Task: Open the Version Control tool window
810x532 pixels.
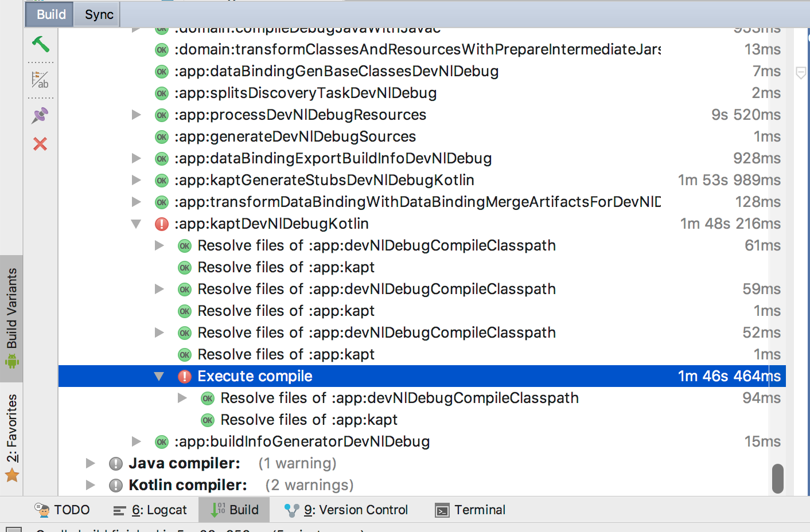Action: (346, 510)
